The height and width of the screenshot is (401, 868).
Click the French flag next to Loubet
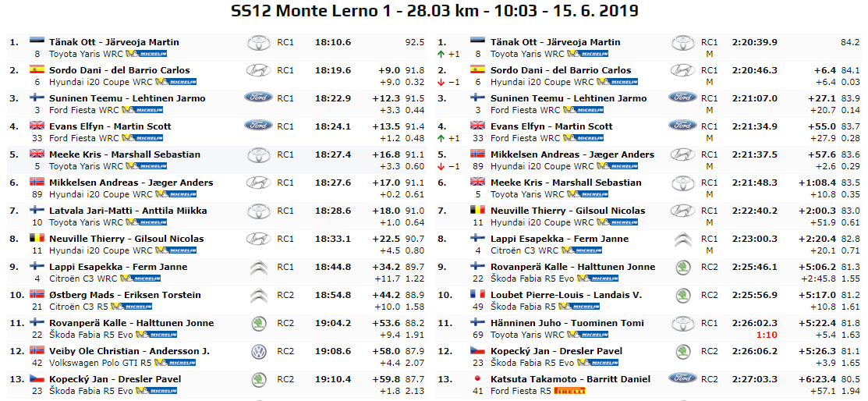(x=479, y=295)
